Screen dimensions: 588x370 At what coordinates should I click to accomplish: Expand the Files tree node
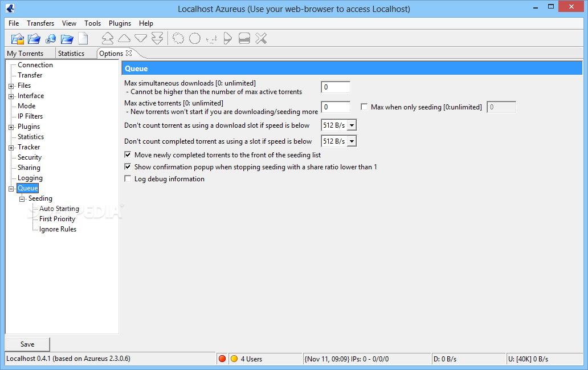click(11, 86)
